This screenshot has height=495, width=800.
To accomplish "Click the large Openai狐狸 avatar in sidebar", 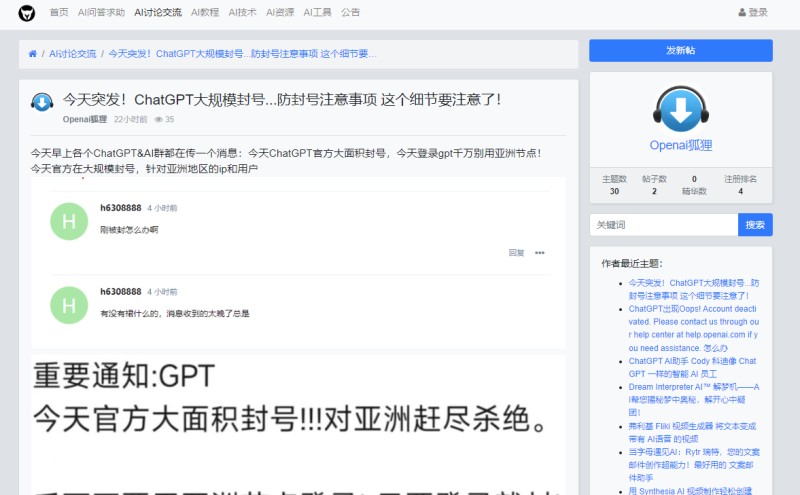I will click(681, 109).
